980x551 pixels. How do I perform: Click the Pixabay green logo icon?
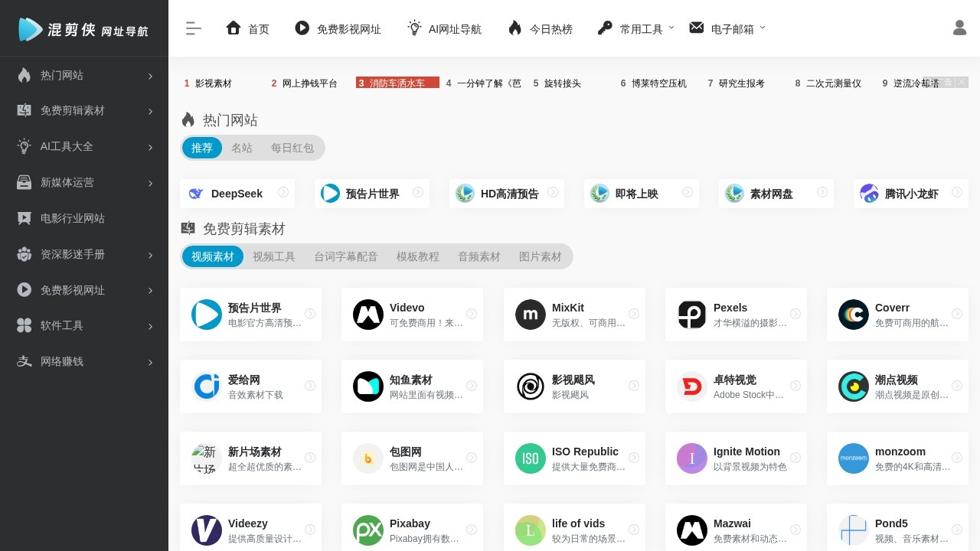coord(368,530)
